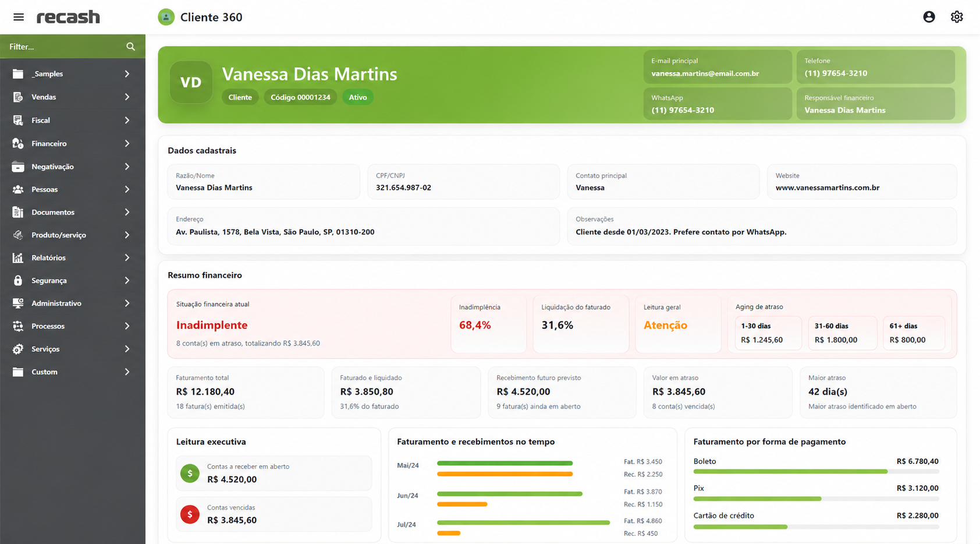
Task: Expand the Vendas chevron
Action: (127, 97)
